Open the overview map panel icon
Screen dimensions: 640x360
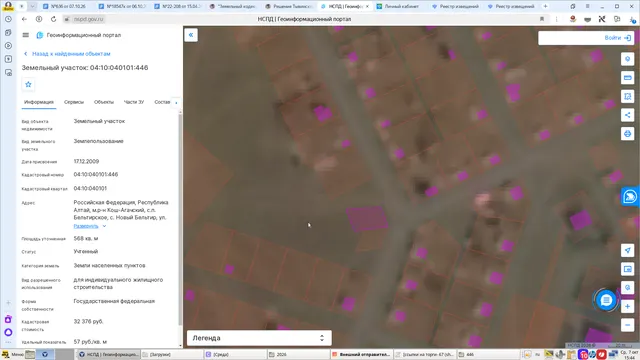[x=627, y=269]
